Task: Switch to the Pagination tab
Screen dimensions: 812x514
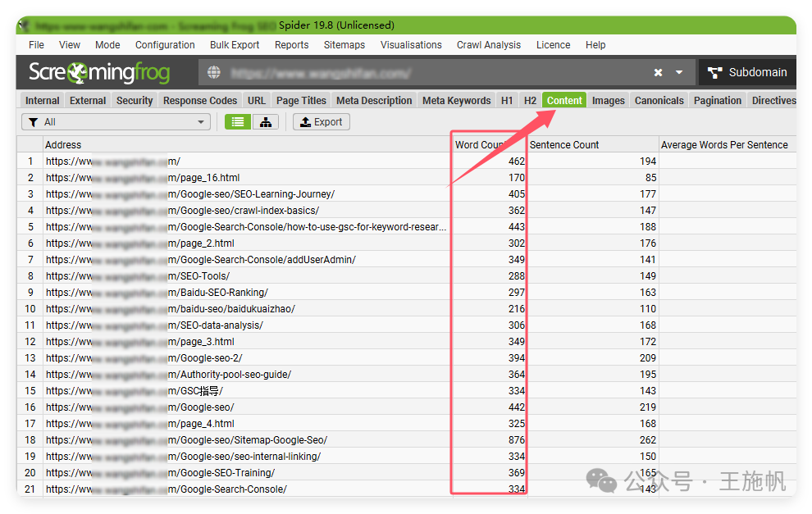Action: [717, 100]
